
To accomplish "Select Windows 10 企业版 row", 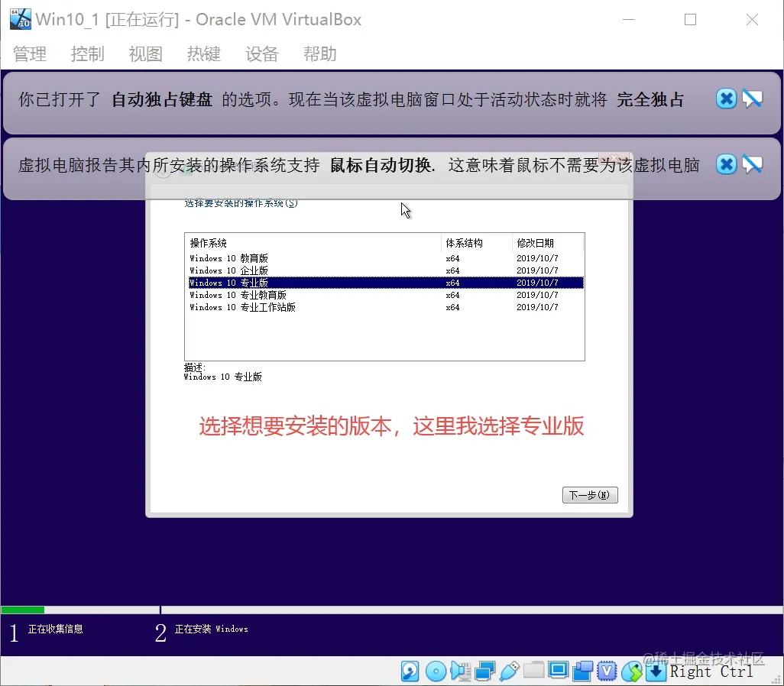I will coord(385,270).
